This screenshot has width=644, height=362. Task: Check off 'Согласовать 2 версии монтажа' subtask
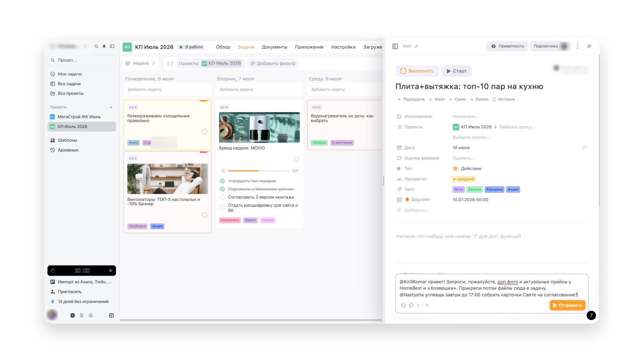click(222, 197)
